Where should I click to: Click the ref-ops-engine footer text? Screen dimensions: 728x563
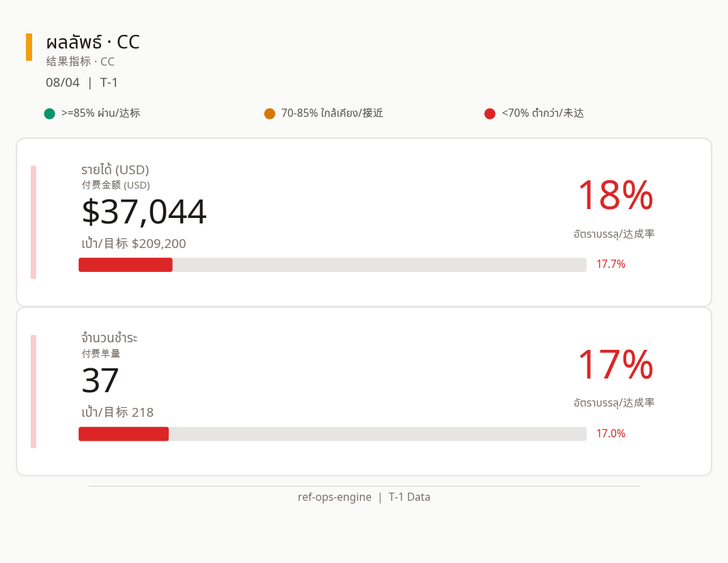[335, 497]
